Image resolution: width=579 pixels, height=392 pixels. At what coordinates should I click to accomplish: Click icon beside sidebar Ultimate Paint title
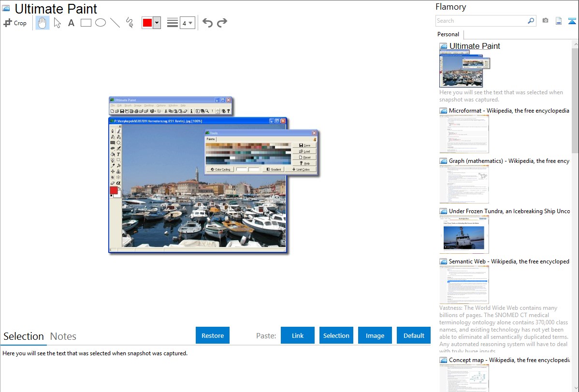click(443, 46)
